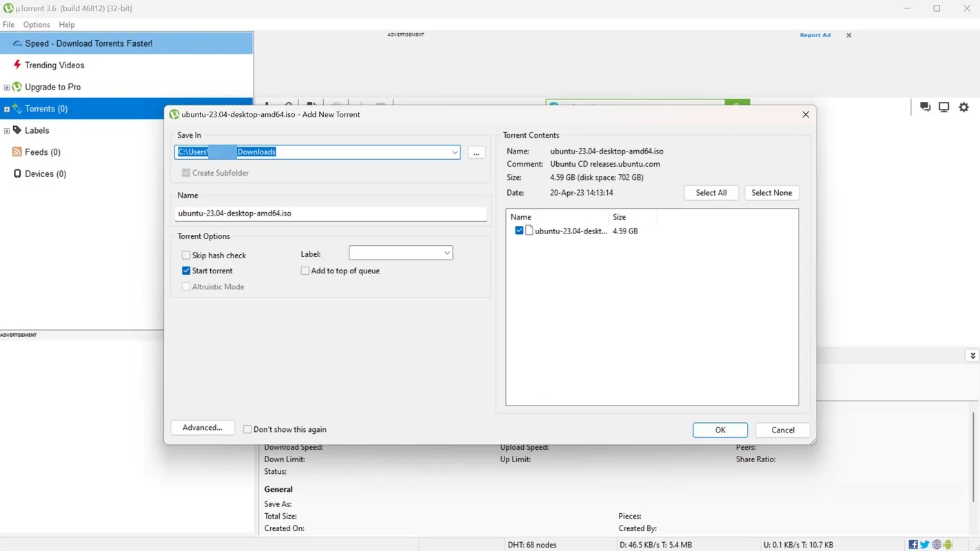Screen dimensions: 980x551
Task: Click the Devices phone icon
Action: [17, 174]
